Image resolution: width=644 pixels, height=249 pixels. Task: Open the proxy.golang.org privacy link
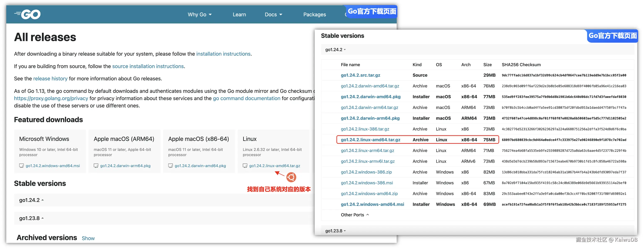click(x=51, y=98)
